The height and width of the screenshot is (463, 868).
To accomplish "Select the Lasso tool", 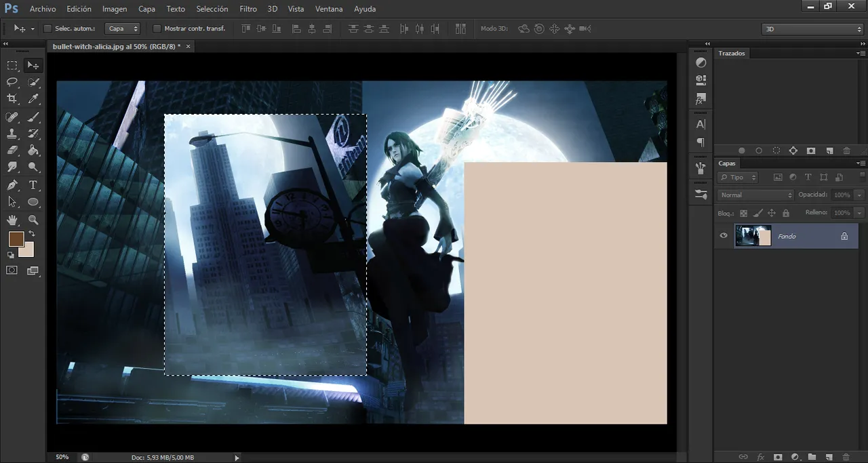I will [12, 82].
